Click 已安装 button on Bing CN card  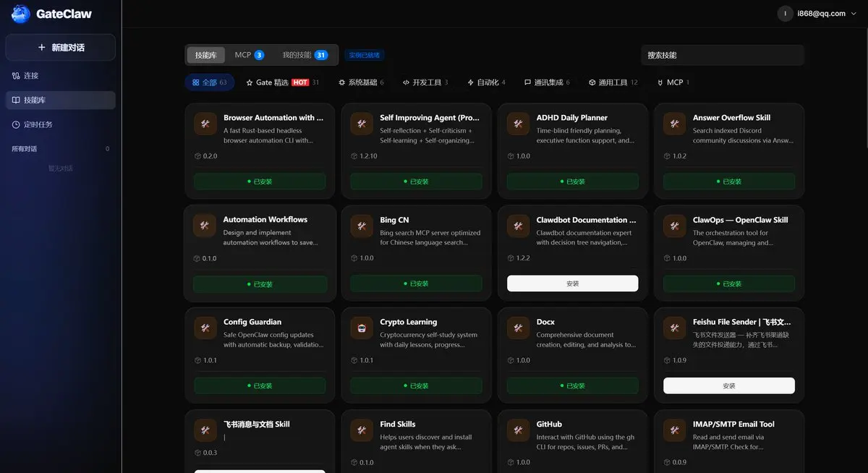(x=416, y=284)
